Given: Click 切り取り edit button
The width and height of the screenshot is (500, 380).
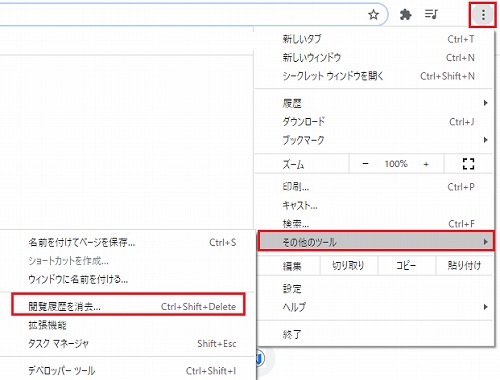Looking at the screenshot, I should click(348, 266).
